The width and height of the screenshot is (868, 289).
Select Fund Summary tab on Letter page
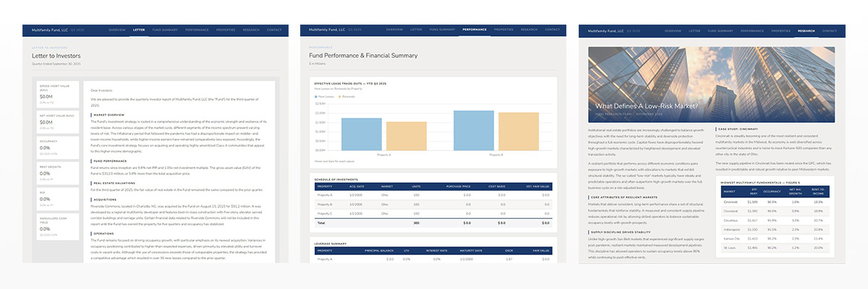coord(166,30)
